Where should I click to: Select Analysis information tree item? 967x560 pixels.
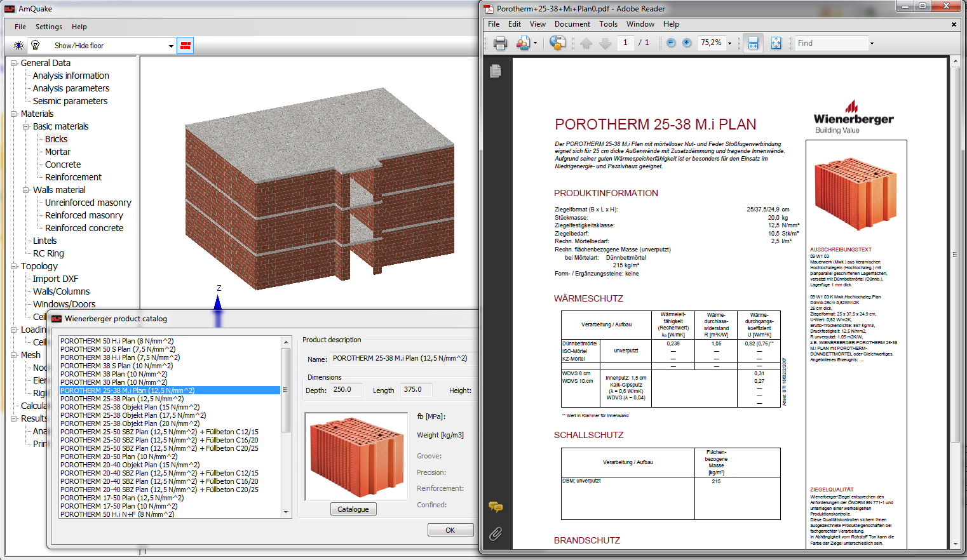71,76
